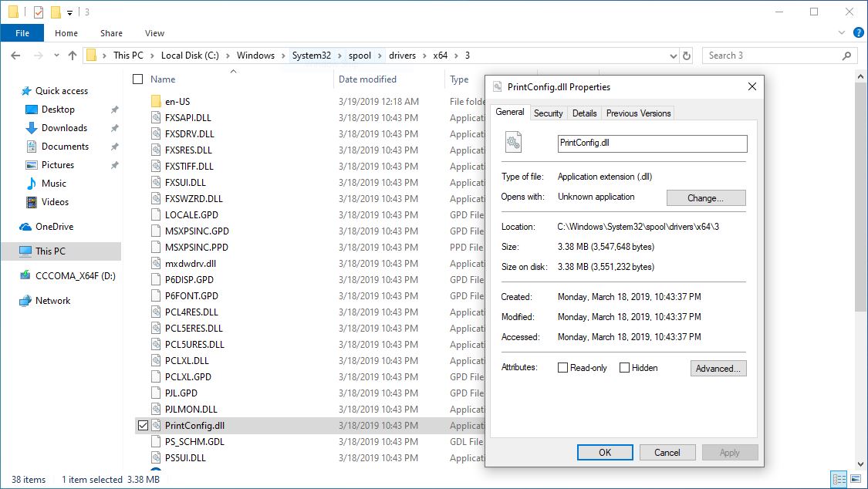Image resolution: width=868 pixels, height=489 pixels.
Task: Open recent locations dropdown arrow
Action: (56, 56)
